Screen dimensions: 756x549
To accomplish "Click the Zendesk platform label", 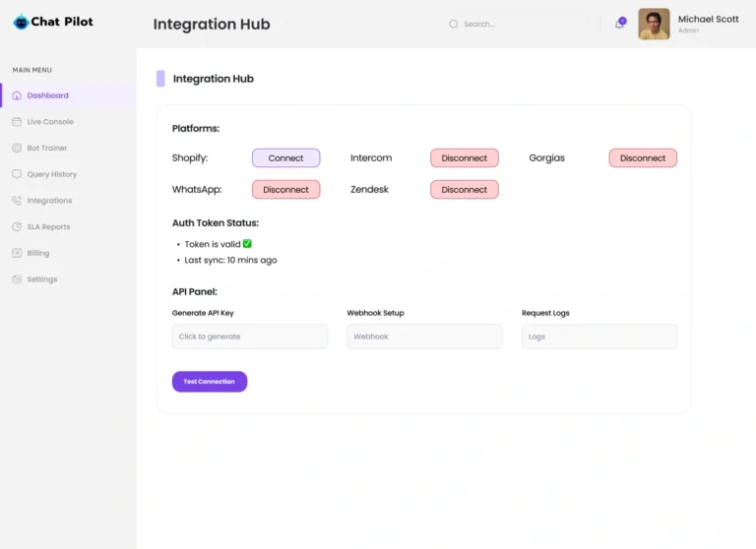I will pos(369,190).
